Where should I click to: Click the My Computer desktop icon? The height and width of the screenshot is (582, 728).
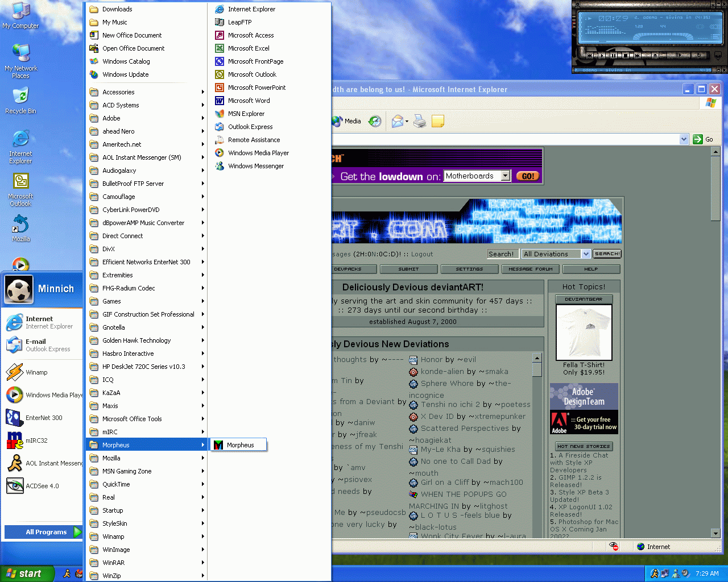(20, 16)
